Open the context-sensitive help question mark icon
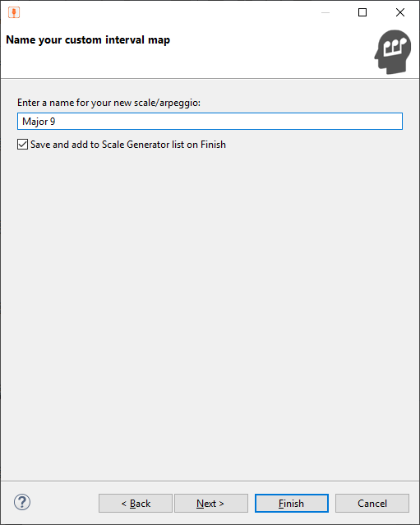Image resolution: width=420 pixels, height=525 pixels. (x=22, y=502)
